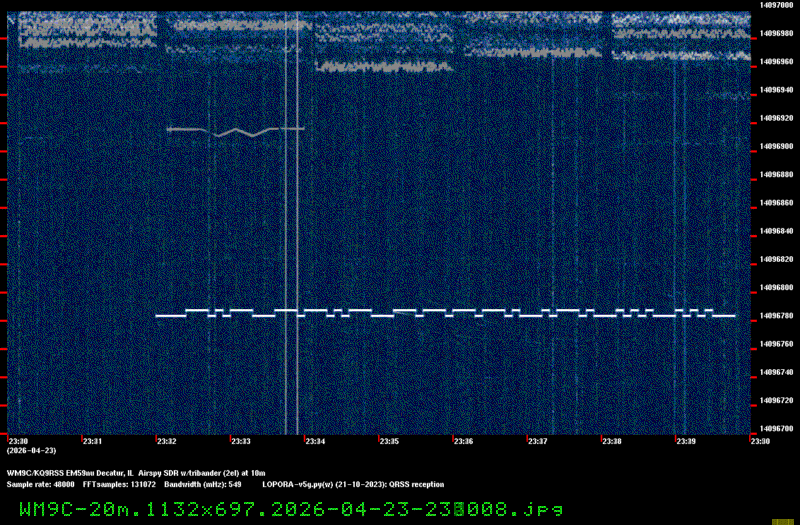This screenshot has height=525, width=800.
Task: Click the 23:34 time axis label
Action: [x=316, y=441]
